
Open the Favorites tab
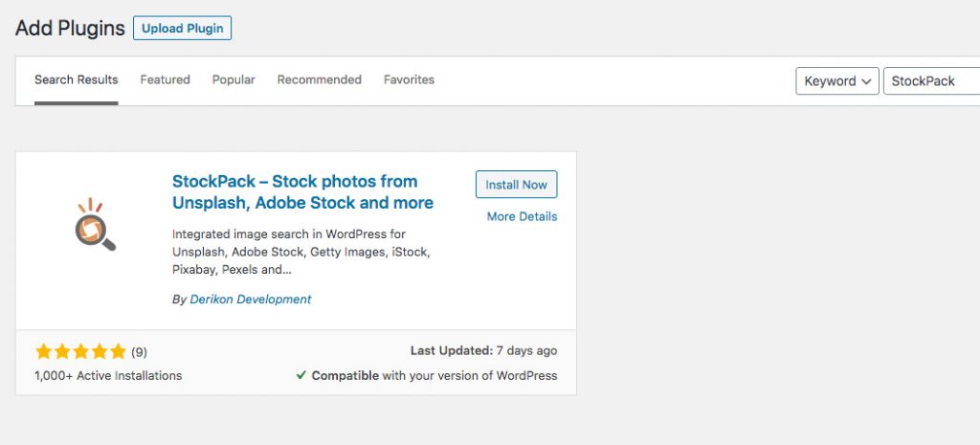409,80
